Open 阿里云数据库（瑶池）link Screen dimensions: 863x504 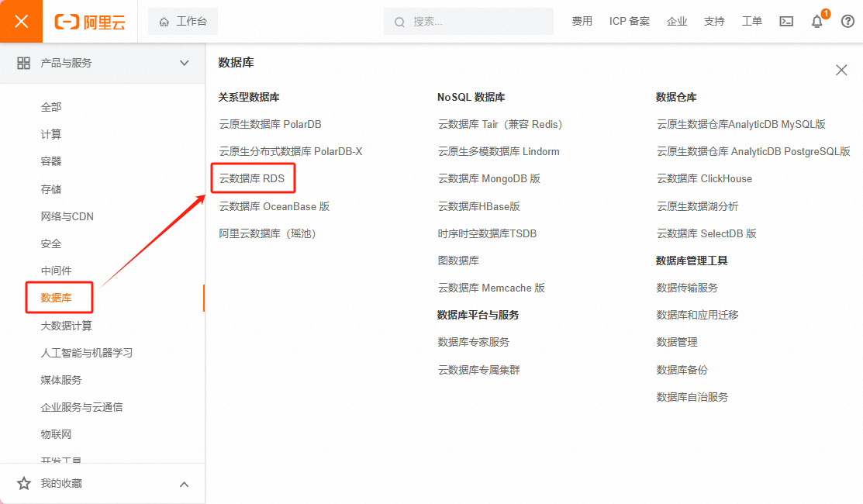click(268, 233)
